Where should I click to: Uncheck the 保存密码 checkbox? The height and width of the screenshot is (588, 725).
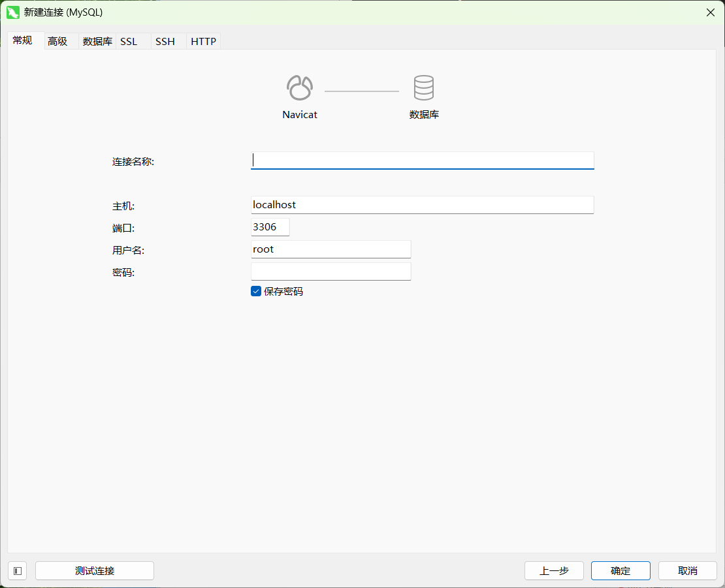[x=255, y=291]
